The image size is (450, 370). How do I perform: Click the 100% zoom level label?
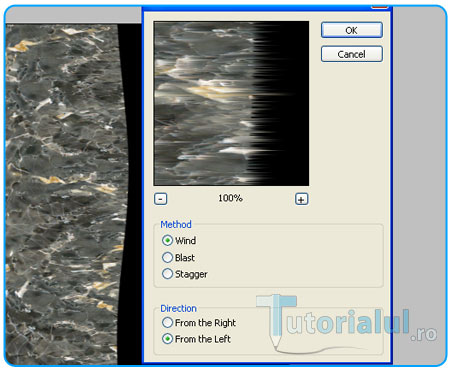(x=230, y=198)
